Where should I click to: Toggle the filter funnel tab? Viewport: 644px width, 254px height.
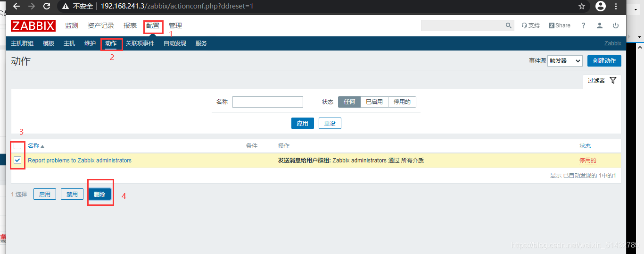click(x=602, y=81)
